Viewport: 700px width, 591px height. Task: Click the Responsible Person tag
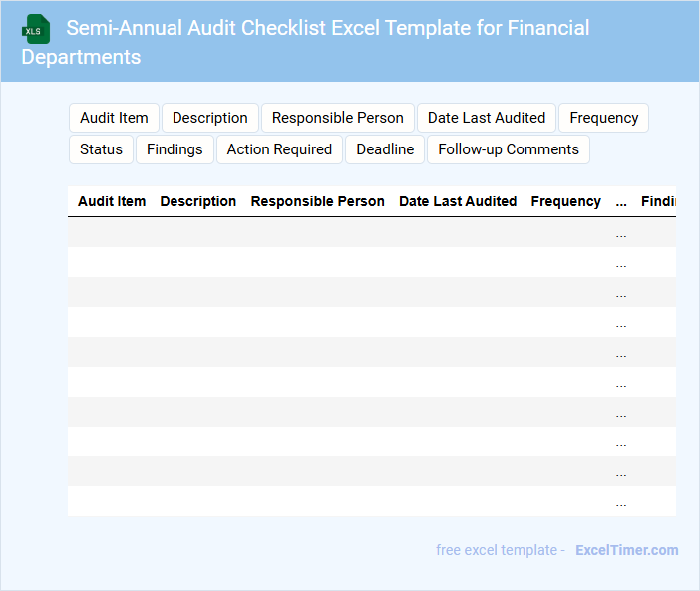[338, 118]
